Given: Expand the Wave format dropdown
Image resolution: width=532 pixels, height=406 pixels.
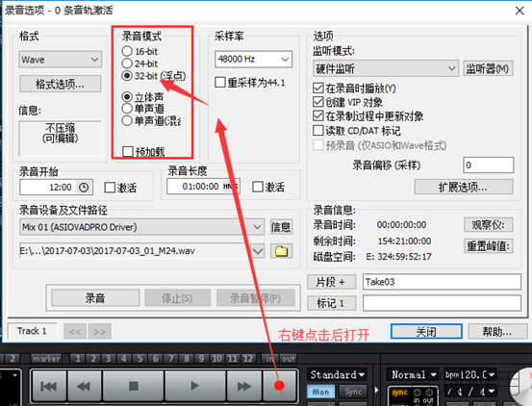Looking at the screenshot, I should pos(60,60).
